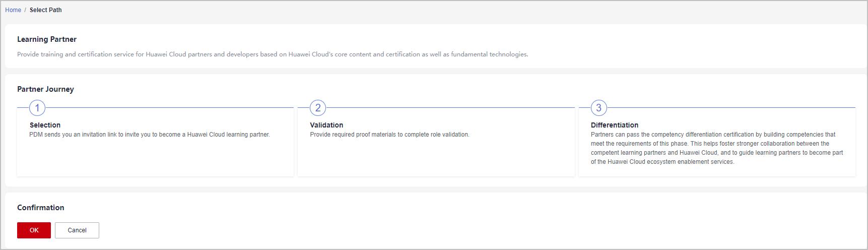This screenshot has height=250, width=868.
Task: Click the step 3 circle icon
Action: [x=599, y=108]
